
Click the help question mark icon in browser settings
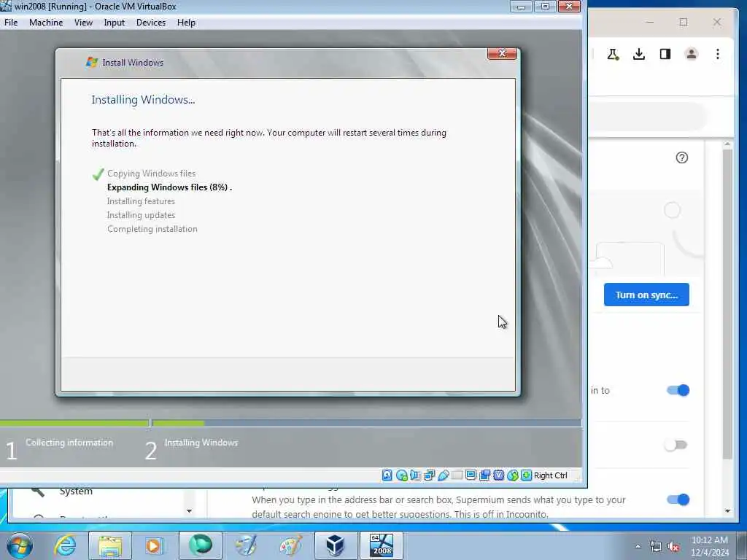[682, 157]
